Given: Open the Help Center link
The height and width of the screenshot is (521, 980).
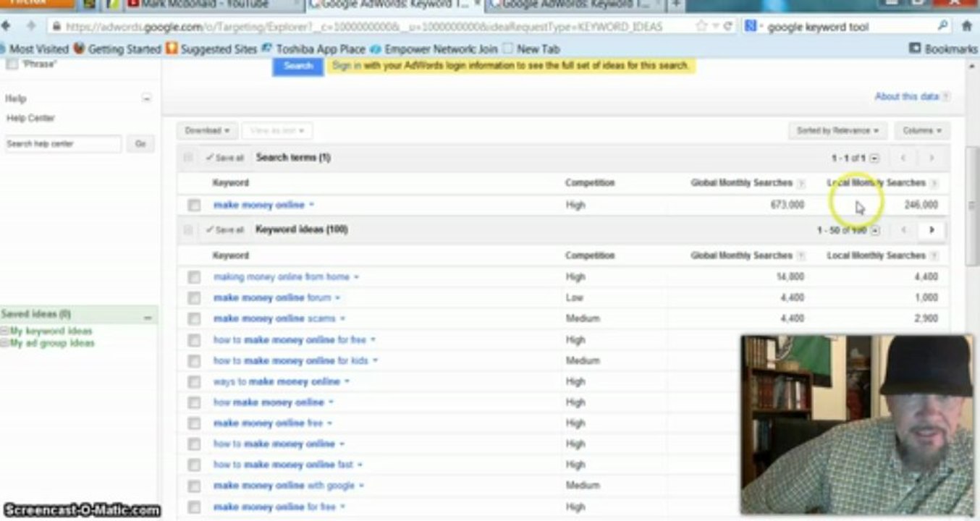Looking at the screenshot, I should pos(30,118).
